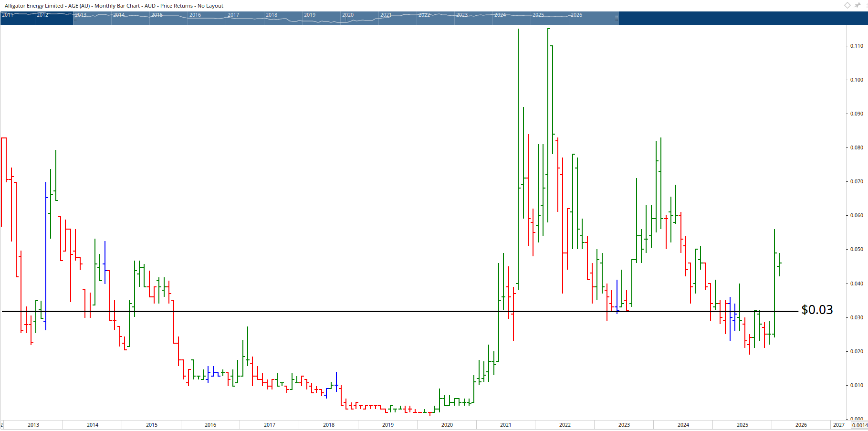The width and height of the screenshot is (868, 431).
Task: Click the diamond icon in top-right corner
Action: click(847, 5)
